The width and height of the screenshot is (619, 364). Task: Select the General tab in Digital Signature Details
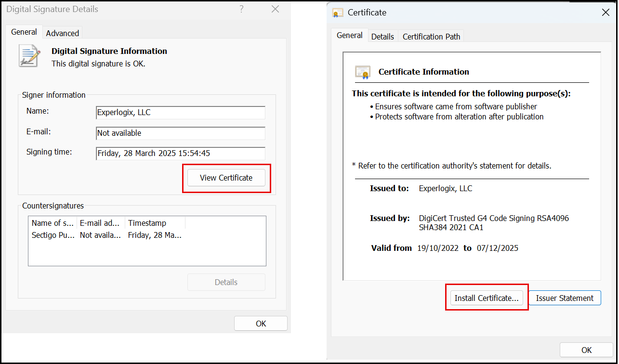click(x=24, y=32)
